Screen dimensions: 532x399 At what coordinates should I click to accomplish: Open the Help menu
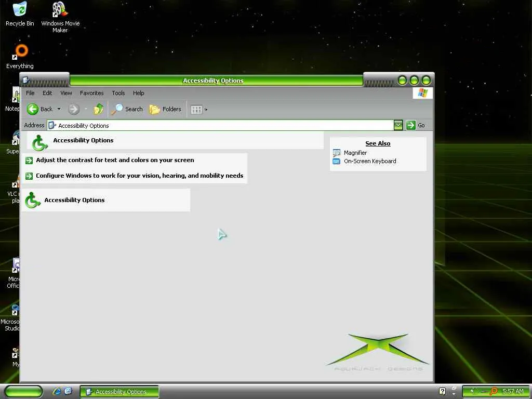pos(138,93)
